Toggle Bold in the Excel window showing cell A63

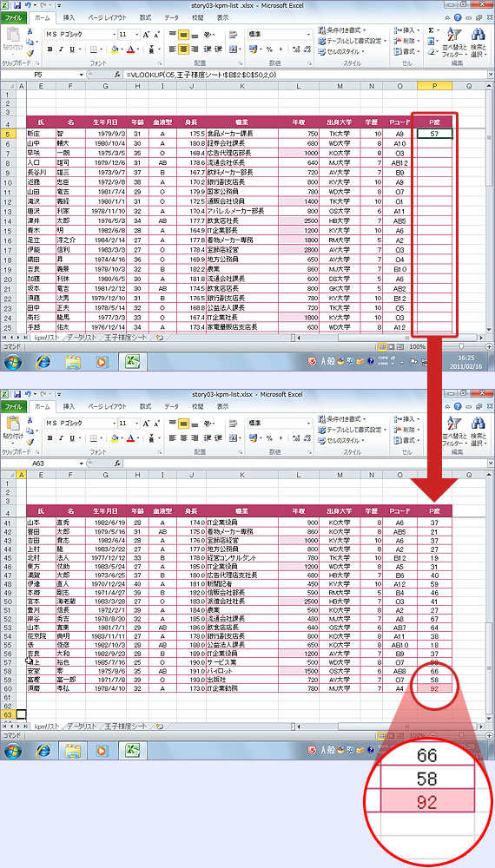point(49,438)
